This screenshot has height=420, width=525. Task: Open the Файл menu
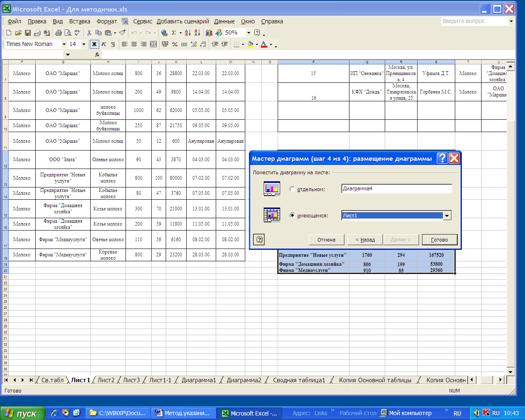(x=14, y=21)
